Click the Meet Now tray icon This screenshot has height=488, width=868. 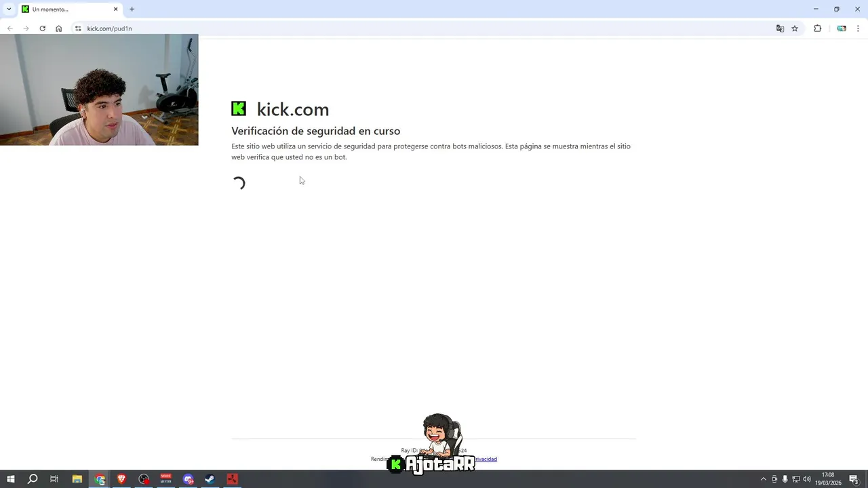point(774,479)
